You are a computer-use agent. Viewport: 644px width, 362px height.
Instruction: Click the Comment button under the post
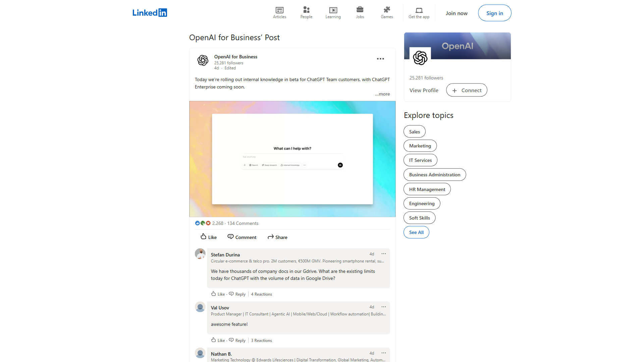242,237
